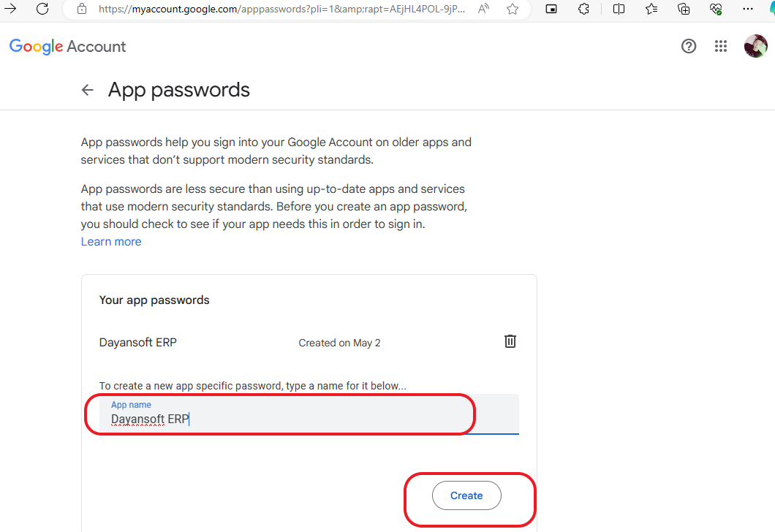This screenshot has height=532, width=775.
Task: Open the browser Settings and more menu
Action: 748,9
